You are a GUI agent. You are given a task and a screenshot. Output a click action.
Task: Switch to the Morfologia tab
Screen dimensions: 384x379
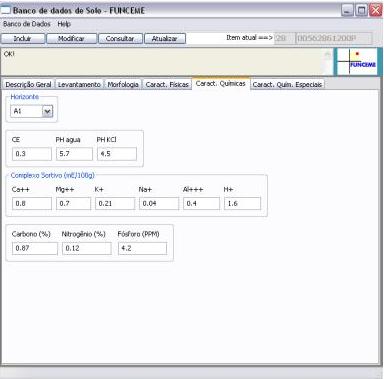[123, 84]
